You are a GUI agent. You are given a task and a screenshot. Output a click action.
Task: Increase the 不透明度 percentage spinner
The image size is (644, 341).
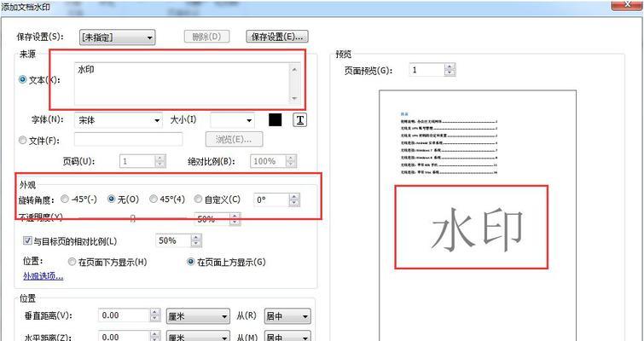click(x=235, y=216)
